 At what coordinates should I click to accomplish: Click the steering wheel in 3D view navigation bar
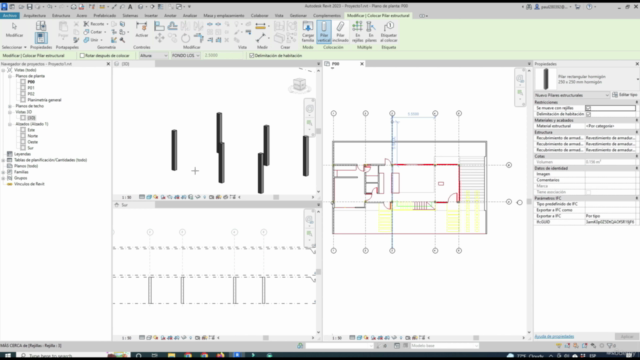310,109
